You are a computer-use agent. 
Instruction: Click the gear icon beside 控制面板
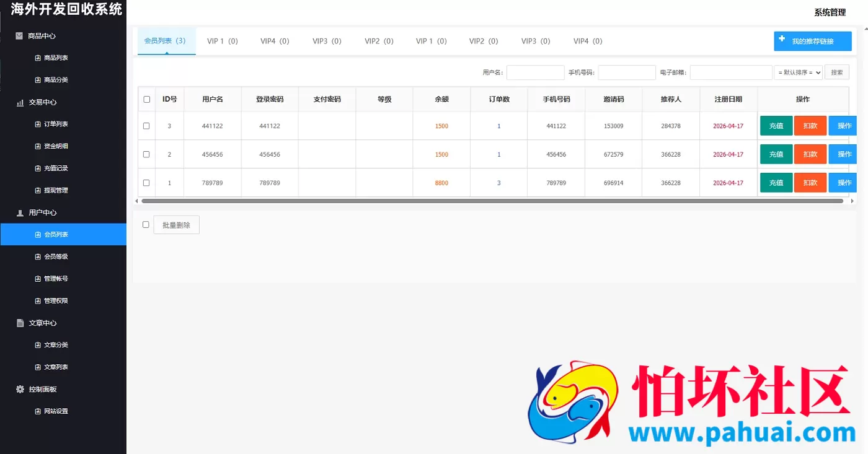(20, 389)
